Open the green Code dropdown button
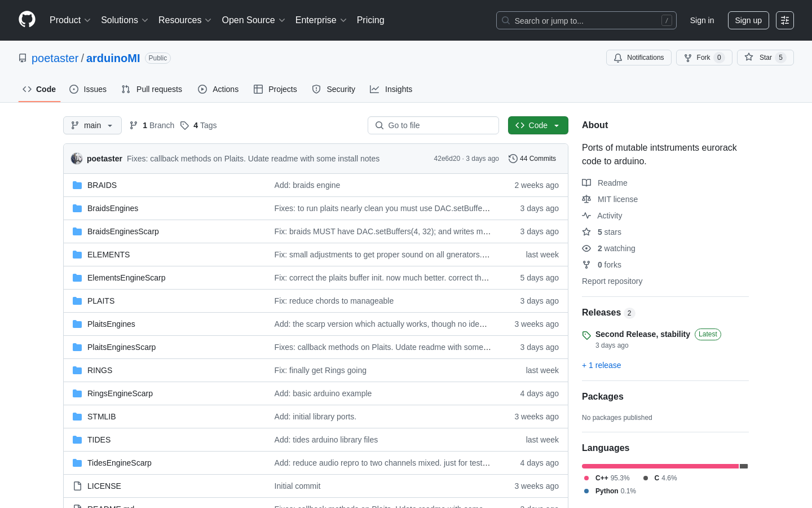This screenshot has width=812, height=508. [538, 125]
